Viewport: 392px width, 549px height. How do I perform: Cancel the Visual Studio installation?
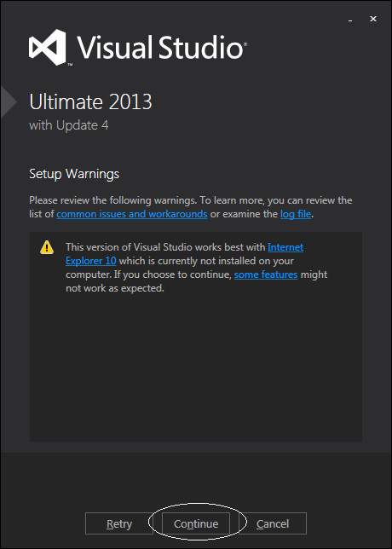[x=273, y=523]
